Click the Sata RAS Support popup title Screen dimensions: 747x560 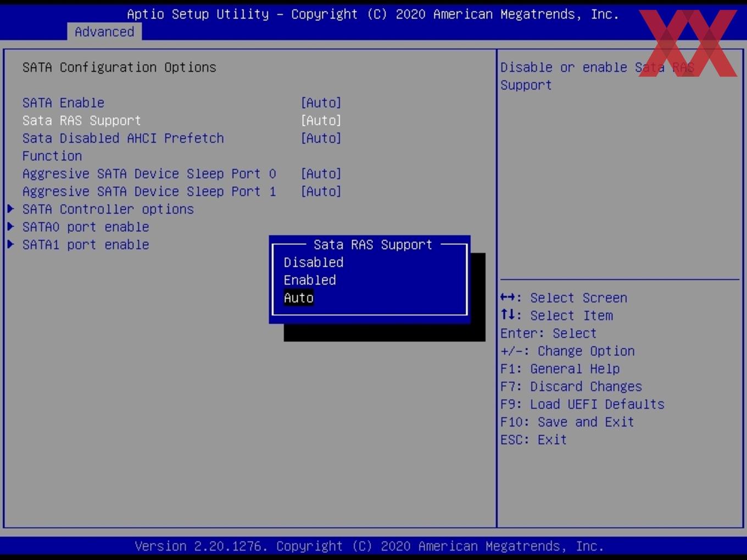(x=373, y=244)
